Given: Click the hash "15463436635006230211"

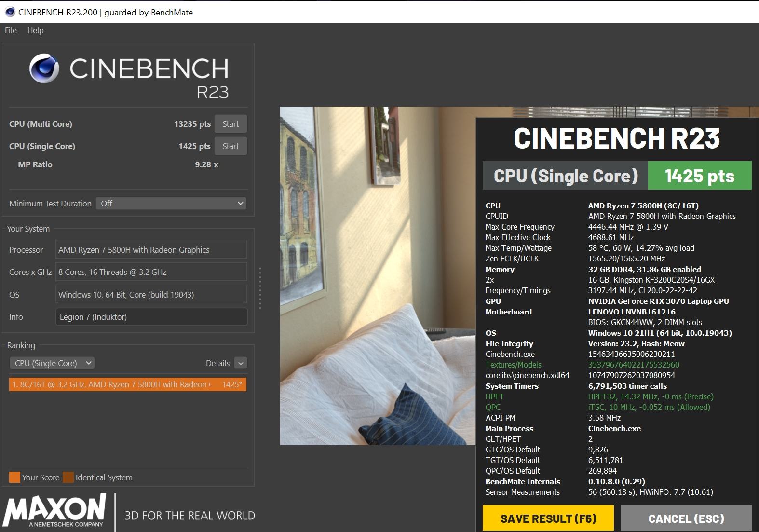Looking at the screenshot, I should [632, 354].
